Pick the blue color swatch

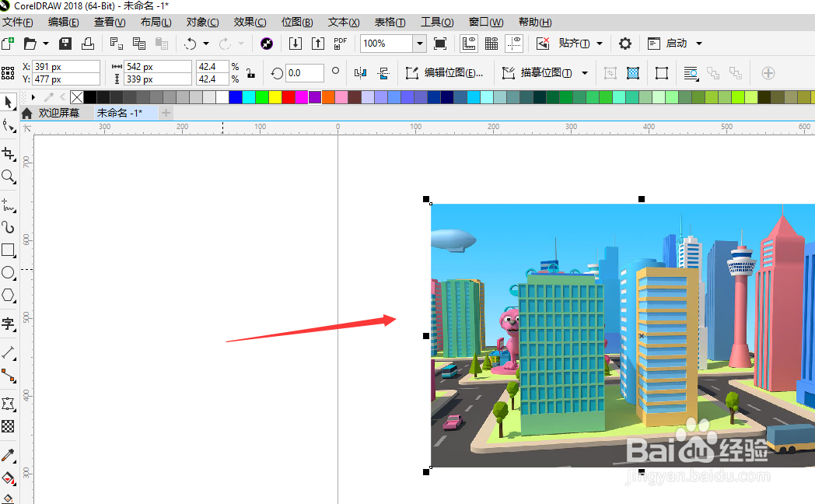pos(236,97)
